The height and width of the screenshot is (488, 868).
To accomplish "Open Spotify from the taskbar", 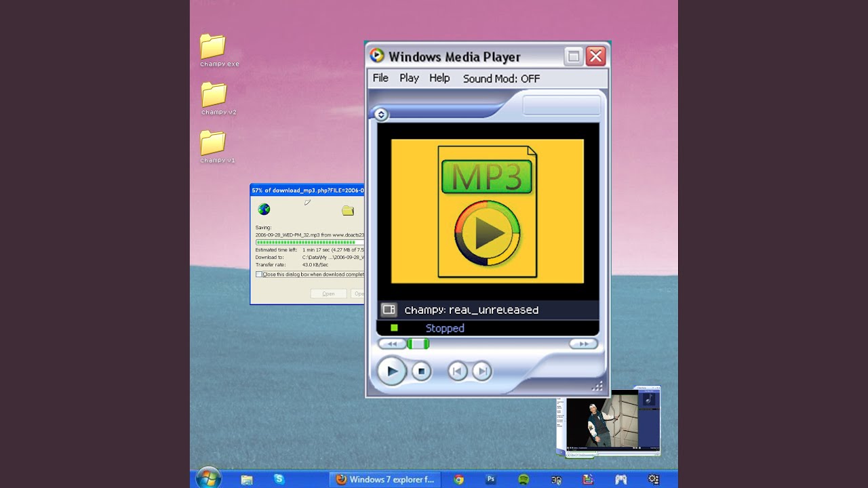I will [524, 479].
